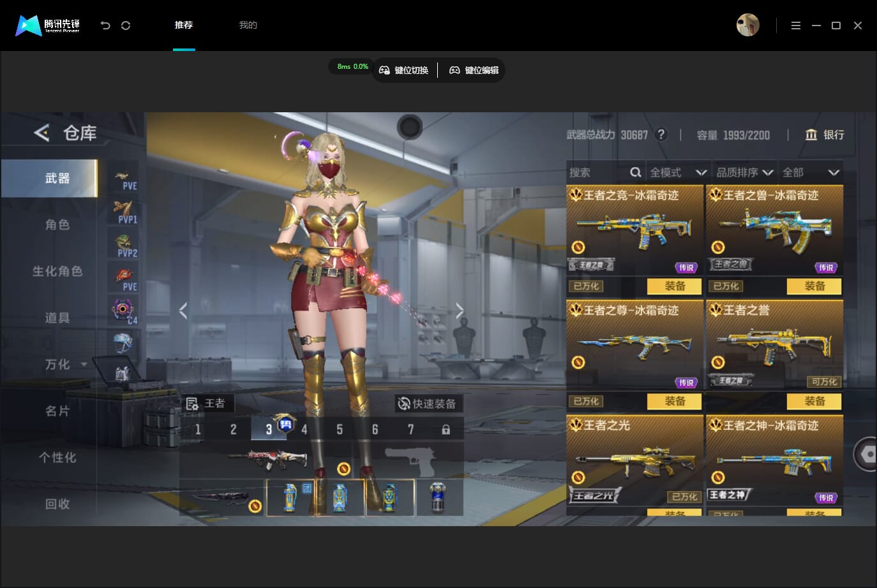The height and width of the screenshot is (588, 877).
Task: Click 可万化 on the 王者之誉 card
Action: (x=824, y=381)
